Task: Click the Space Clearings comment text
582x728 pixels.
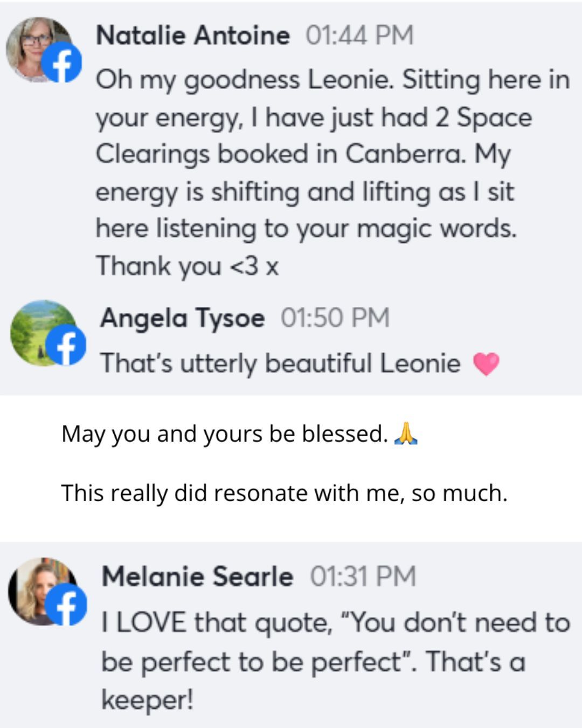Action: pos(332,173)
